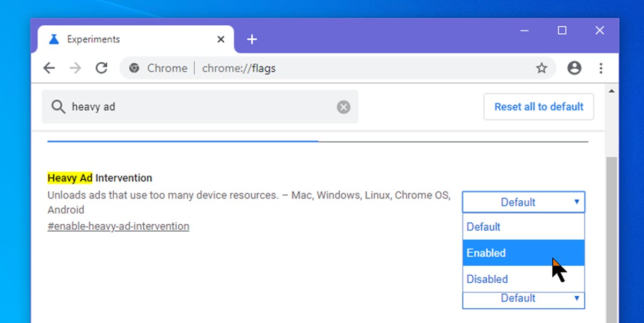
Task: Collapse the Heavy Ad Intervention dropdown
Action: click(523, 202)
